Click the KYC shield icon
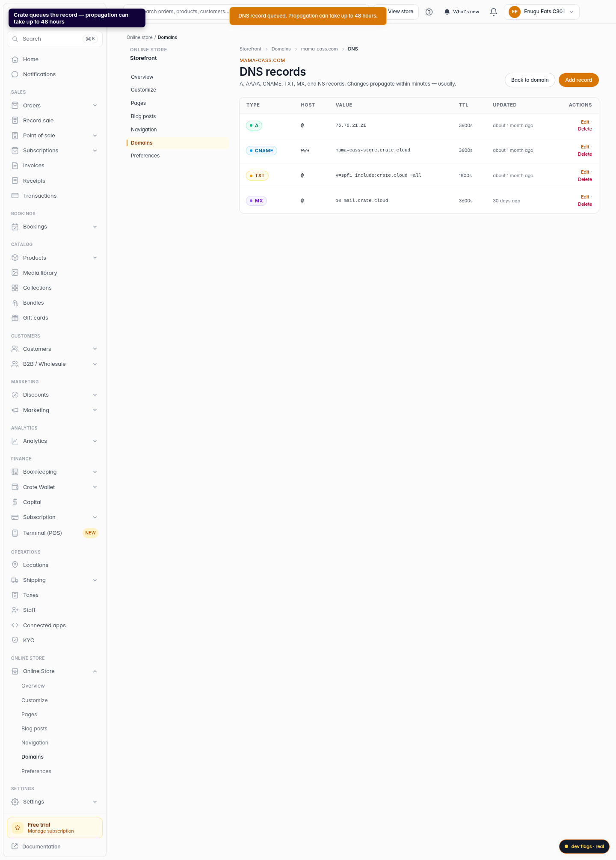616x860 pixels. (x=15, y=640)
